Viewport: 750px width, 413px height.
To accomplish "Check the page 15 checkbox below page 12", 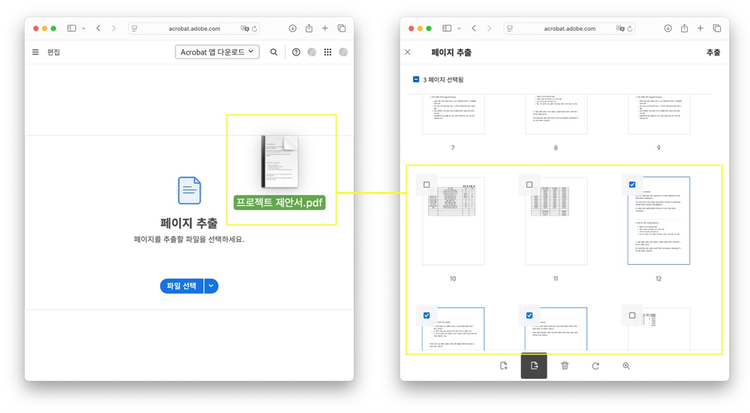I will pos(632,315).
